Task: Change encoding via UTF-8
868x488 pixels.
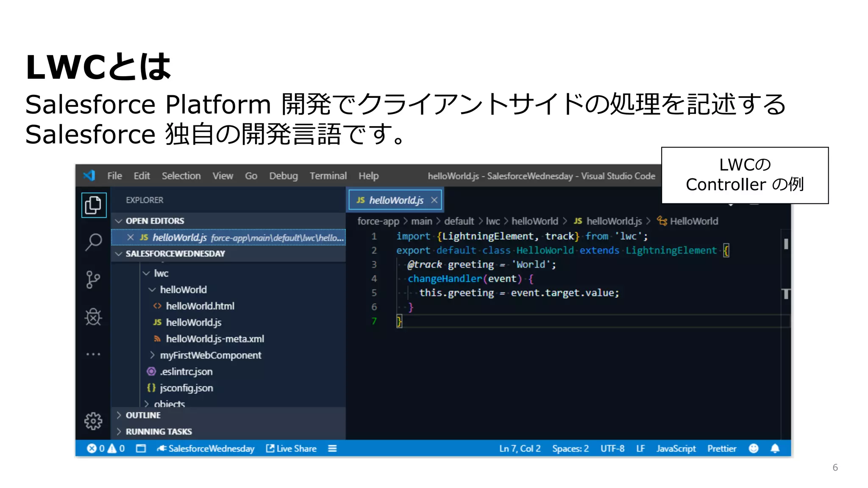Action: [x=612, y=448]
